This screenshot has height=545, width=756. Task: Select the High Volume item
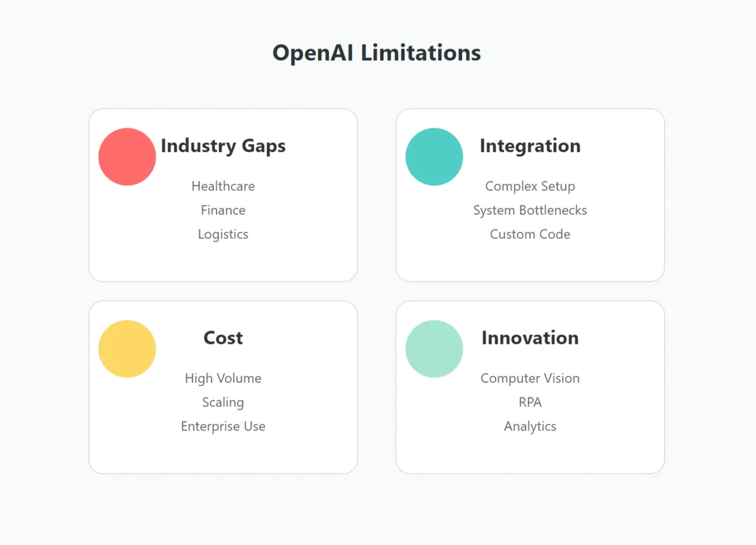(x=223, y=379)
